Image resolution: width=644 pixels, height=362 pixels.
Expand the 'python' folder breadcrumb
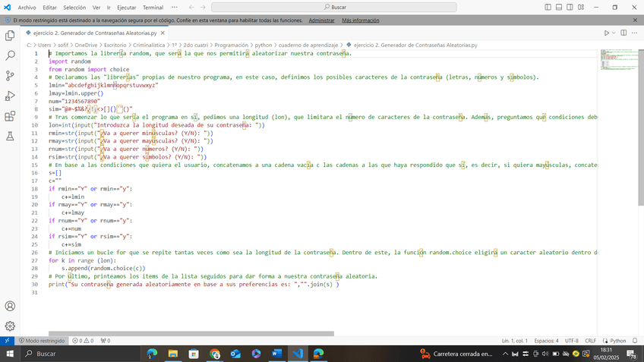point(264,46)
